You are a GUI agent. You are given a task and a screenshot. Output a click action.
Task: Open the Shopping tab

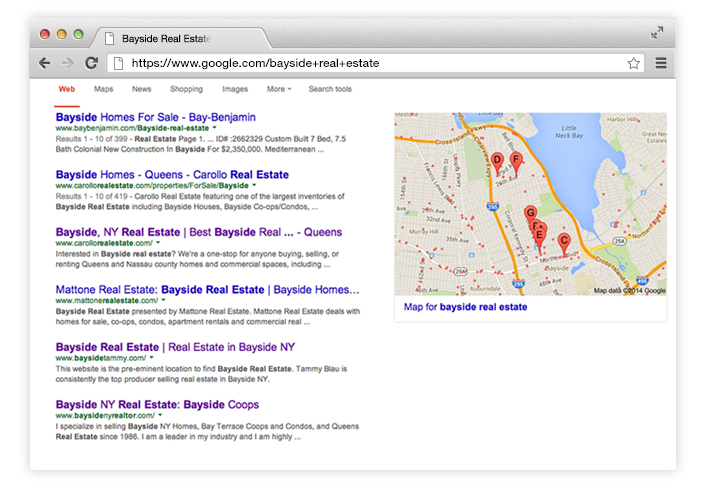[186, 89]
